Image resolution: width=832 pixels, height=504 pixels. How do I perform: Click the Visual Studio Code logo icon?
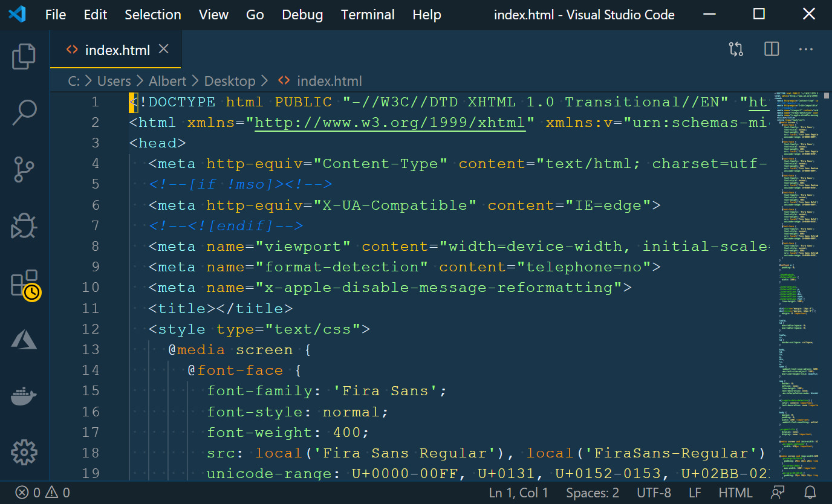17,14
